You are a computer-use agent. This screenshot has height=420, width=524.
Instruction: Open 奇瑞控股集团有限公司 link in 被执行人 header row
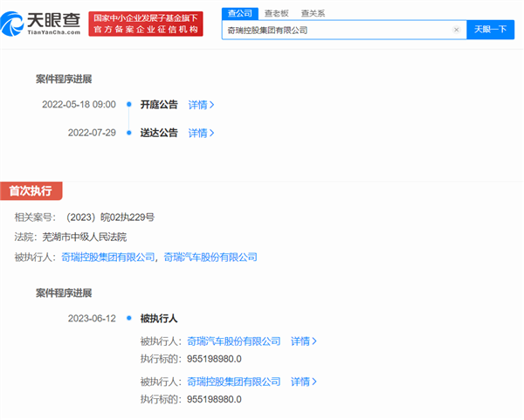pos(108,257)
